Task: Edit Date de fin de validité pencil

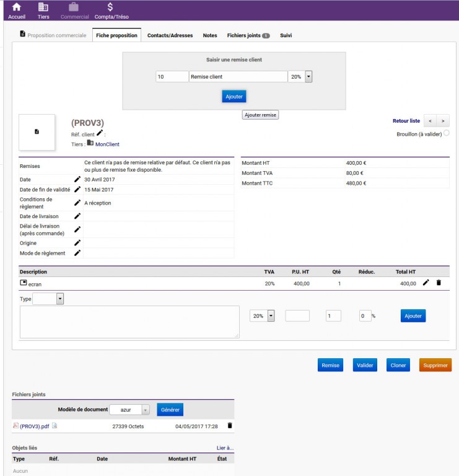Action: (77, 190)
